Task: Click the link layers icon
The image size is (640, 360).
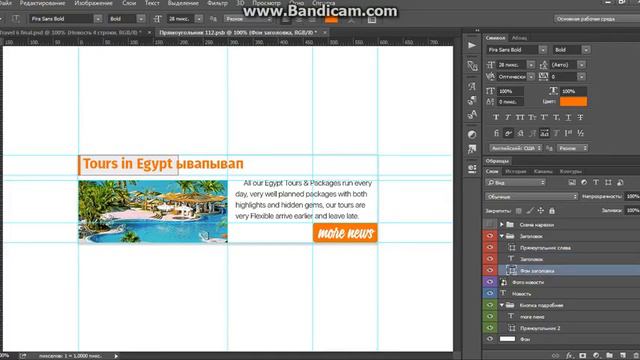Action: point(556,356)
